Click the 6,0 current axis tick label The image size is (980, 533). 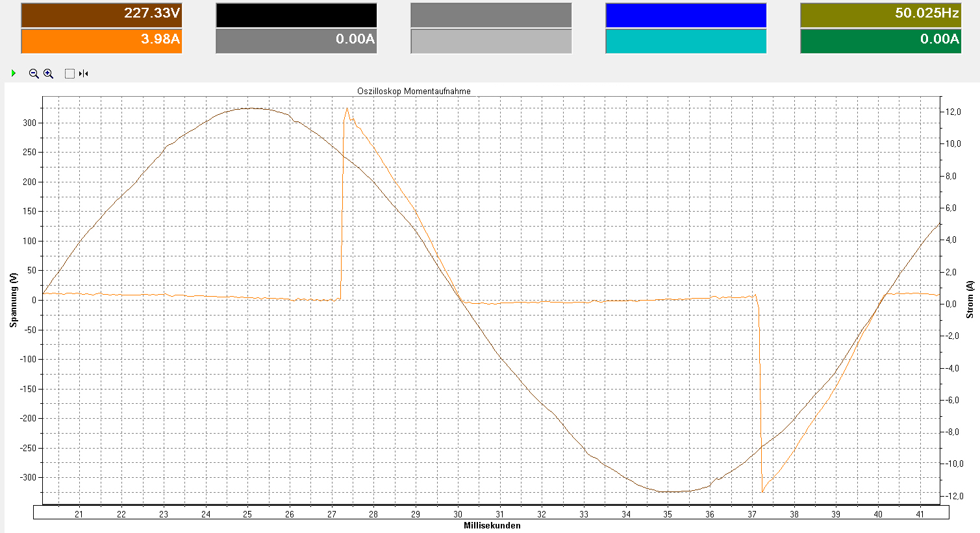coord(951,208)
